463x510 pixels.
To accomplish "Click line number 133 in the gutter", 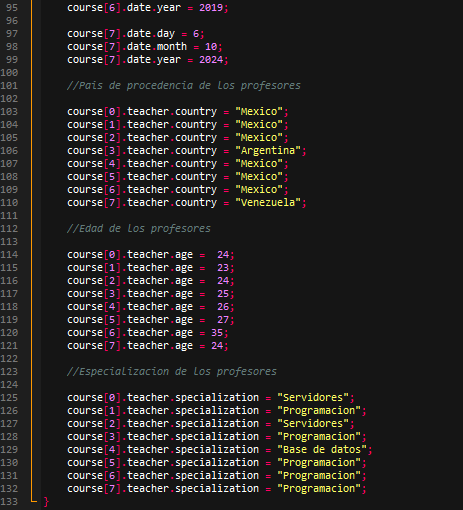I will 9,502.
